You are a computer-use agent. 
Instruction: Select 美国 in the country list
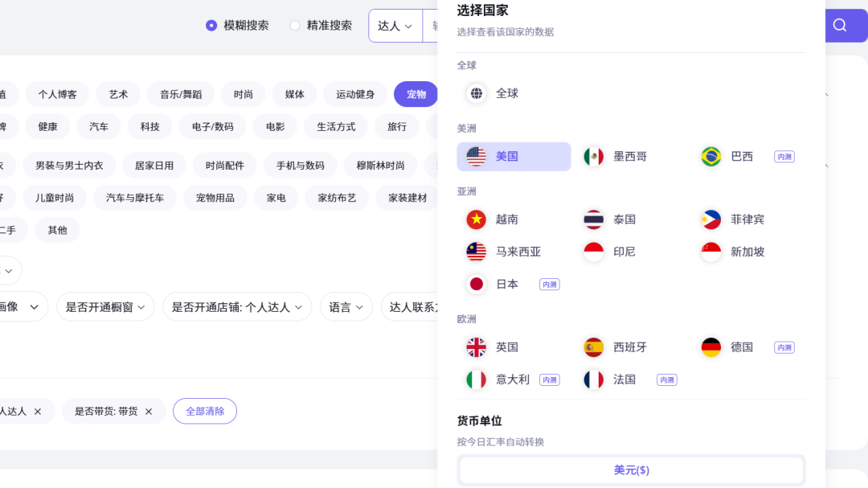point(514,157)
